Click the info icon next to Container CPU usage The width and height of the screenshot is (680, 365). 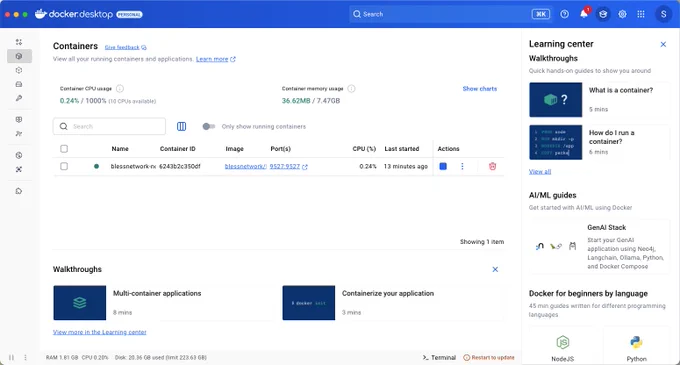pos(120,88)
